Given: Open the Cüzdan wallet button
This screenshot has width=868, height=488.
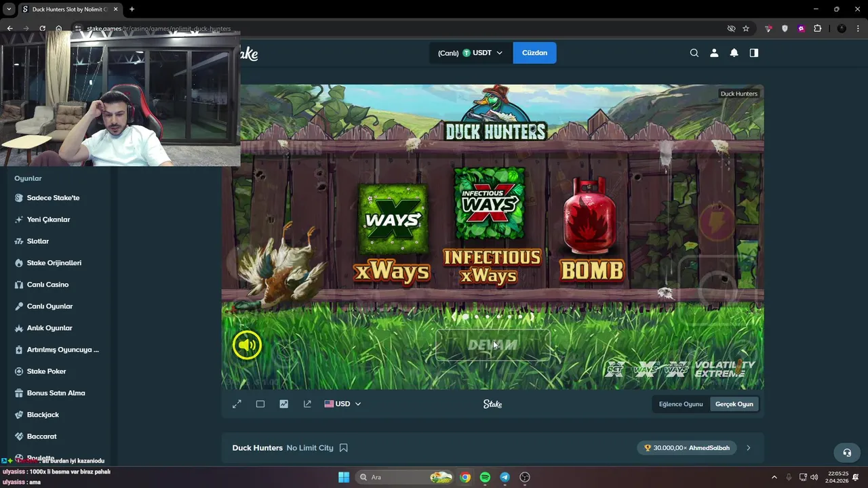Looking at the screenshot, I should pyautogui.click(x=534, y=53).
